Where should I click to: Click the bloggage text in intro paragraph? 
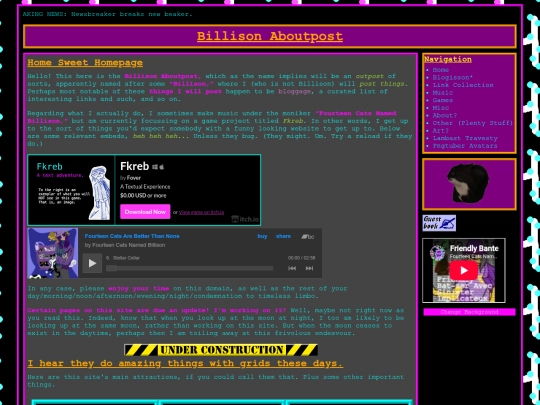[x=295, y=92]
